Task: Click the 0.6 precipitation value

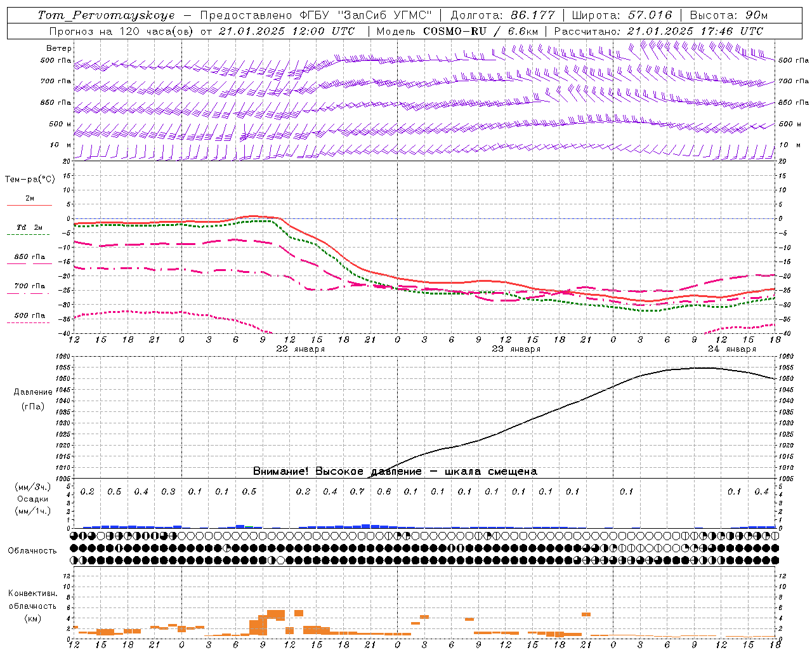Action: coord(384,492)
